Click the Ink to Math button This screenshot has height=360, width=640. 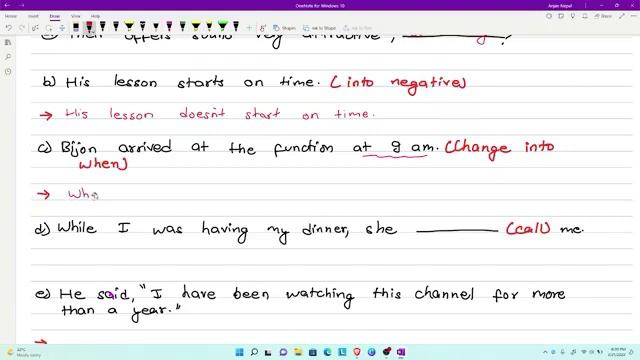[x=358, y=28]
